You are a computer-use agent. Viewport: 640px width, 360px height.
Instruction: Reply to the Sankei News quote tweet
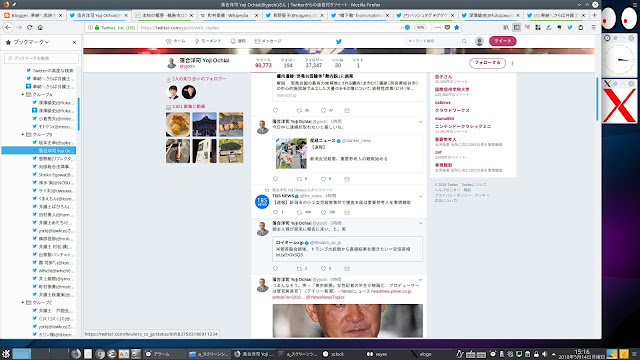(x=275, y=179)
